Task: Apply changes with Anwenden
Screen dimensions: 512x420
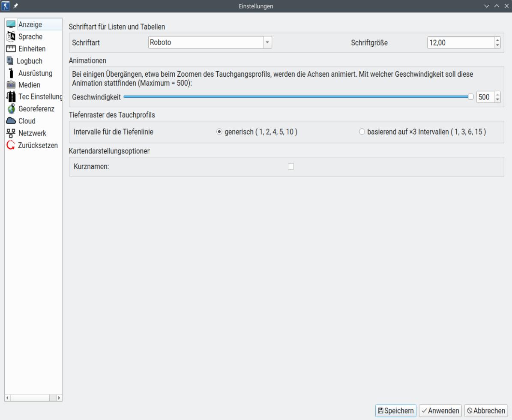Action: 440,411
